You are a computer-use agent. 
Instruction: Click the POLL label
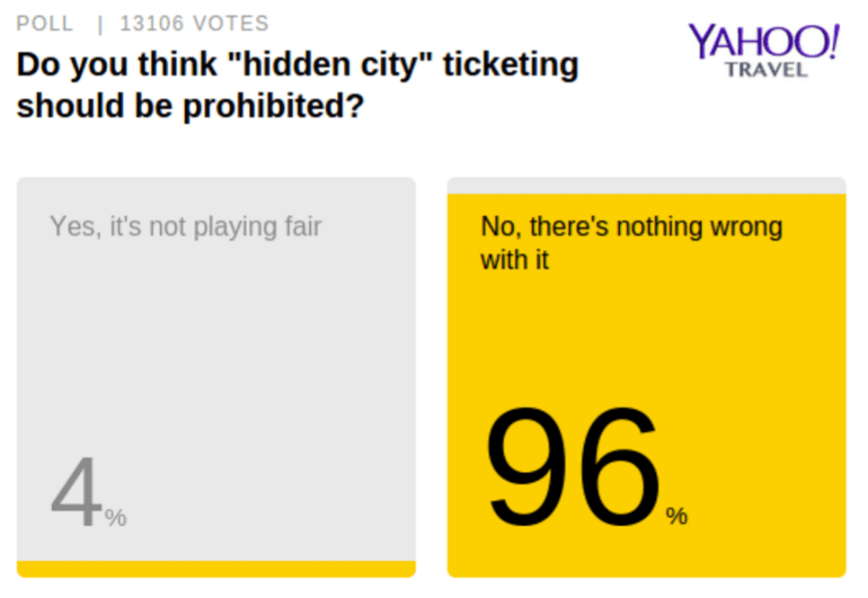pyautogui.click(x=44, y=23)
